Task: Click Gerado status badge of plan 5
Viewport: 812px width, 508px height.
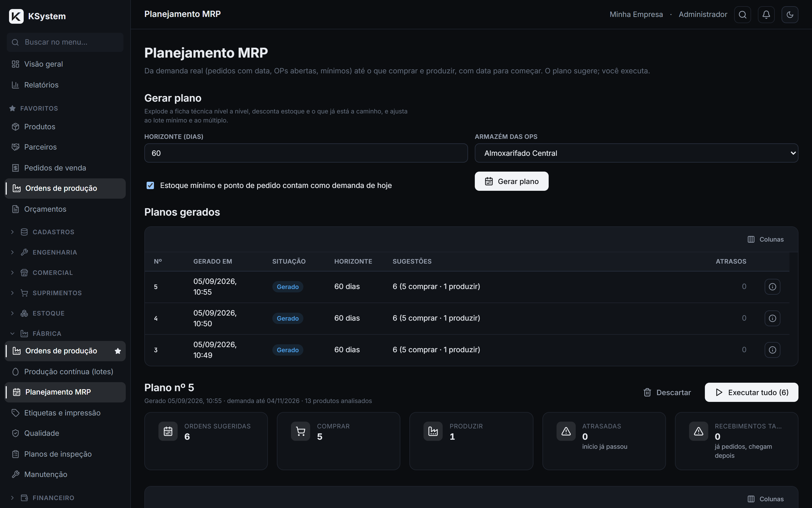Action: click(288, 286)
